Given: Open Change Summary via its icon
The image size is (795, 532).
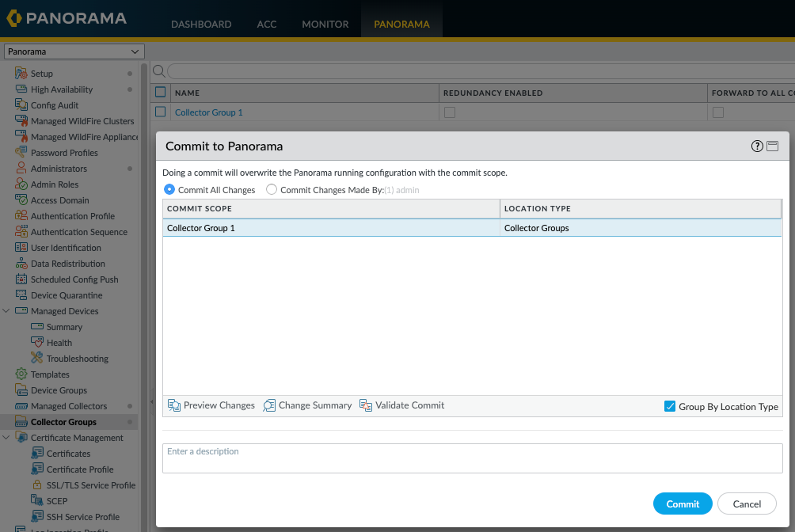Looking at the screenshot, I should click(269, 405).
